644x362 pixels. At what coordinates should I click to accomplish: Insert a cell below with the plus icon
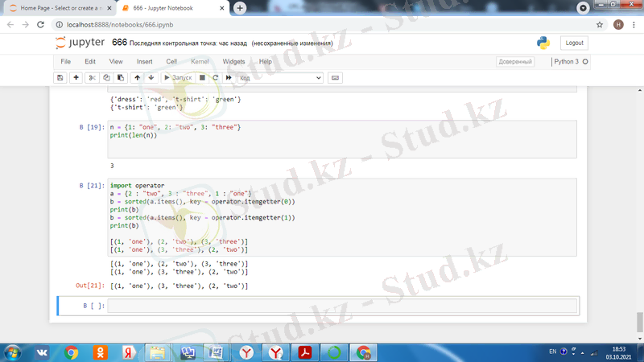tap(76, 77)
